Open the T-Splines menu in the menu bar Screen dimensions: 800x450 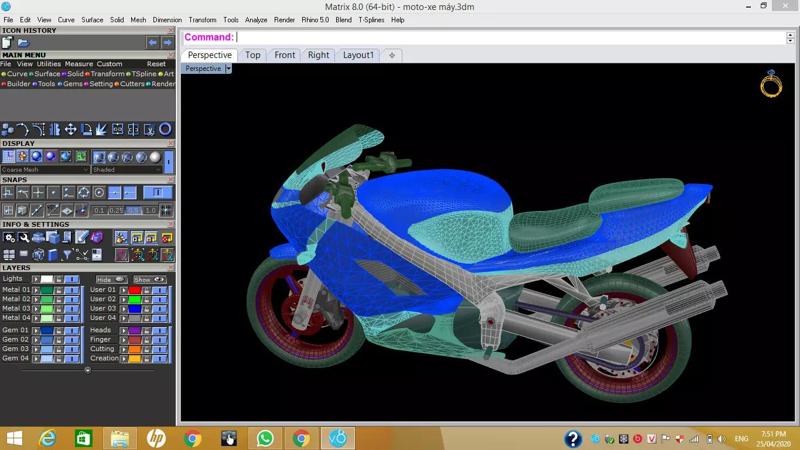(372, 20)
